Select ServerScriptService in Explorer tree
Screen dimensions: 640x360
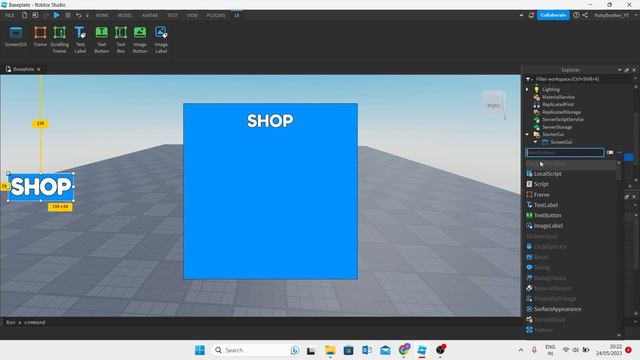click(x=563, y=119)
